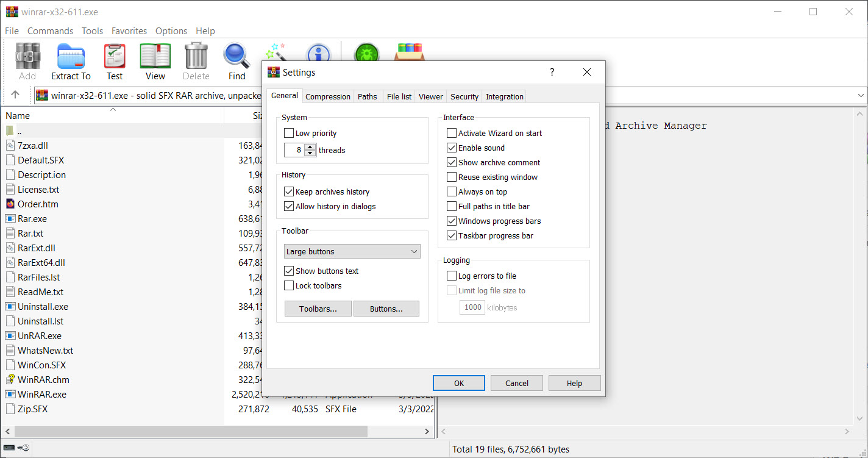
Task: Click the Extract To folder icon
Action: (x=71, y=56)
